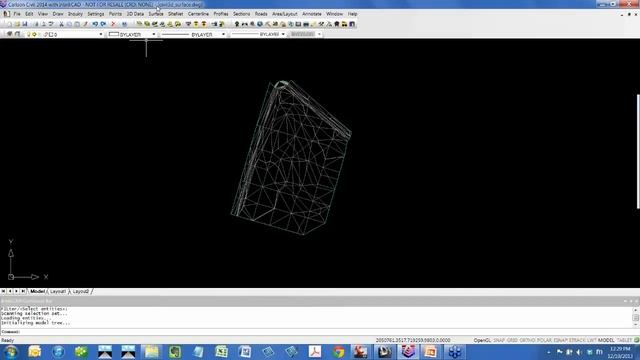
Task: Toggle MODEL space in the status bar
Action: point(606,340)
